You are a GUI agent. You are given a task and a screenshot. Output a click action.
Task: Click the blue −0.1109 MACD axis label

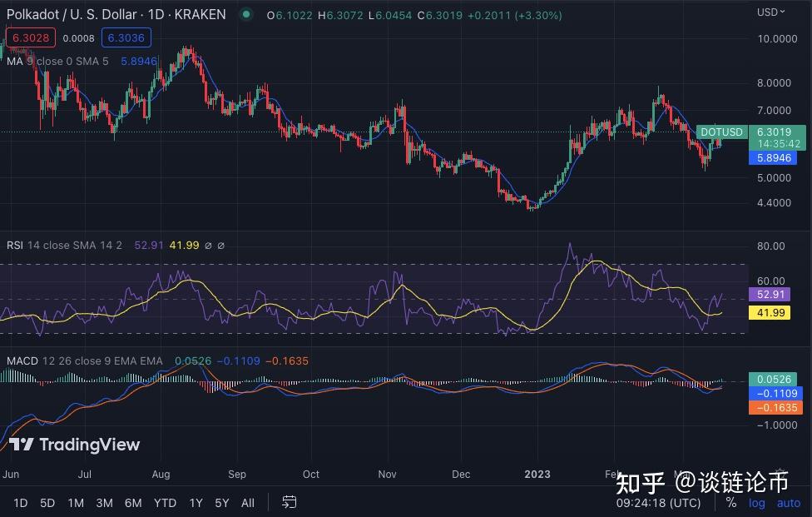coord(775,393)
